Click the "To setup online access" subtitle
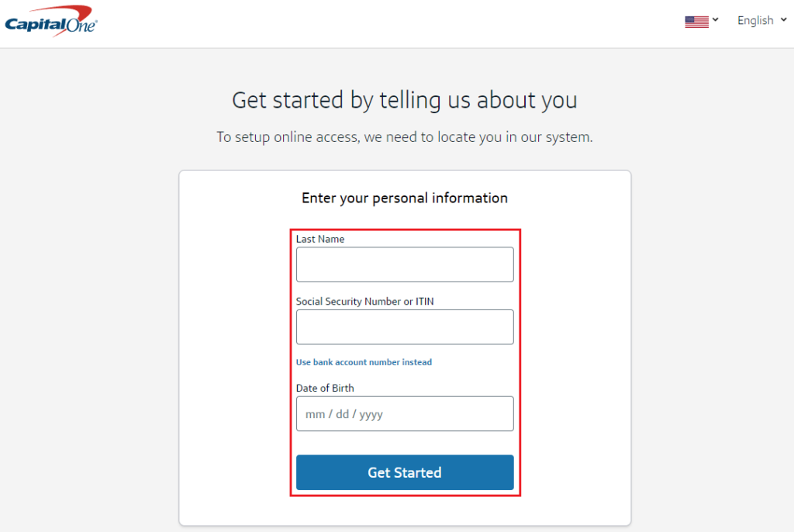794x532 pixels. 405,138
